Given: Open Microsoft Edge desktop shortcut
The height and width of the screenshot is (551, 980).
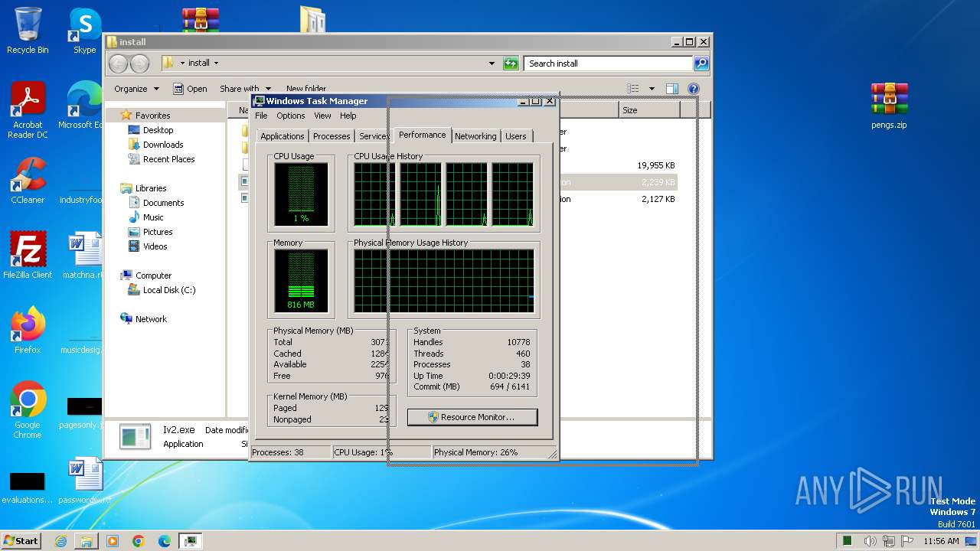Looking at the screenshot, I should 80,106.
